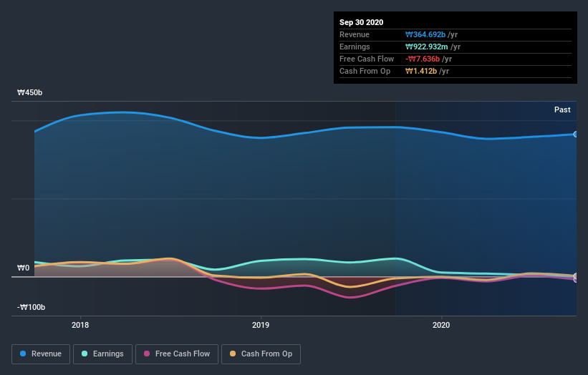The width and height of the screenshot is (588, 375).
Task: Click the Sep 30 2020 tooltip date
Action: coord(361,22)
